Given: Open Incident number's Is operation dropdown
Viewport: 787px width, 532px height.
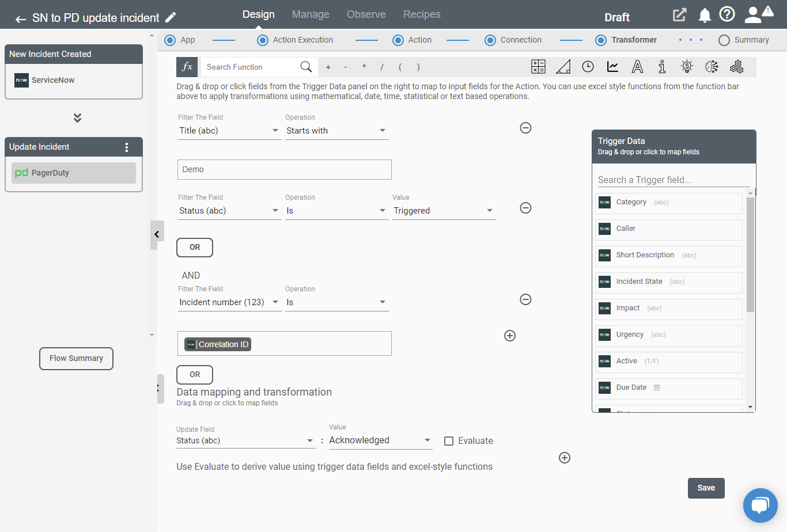Looking at the screenshot, I should 336,302.
